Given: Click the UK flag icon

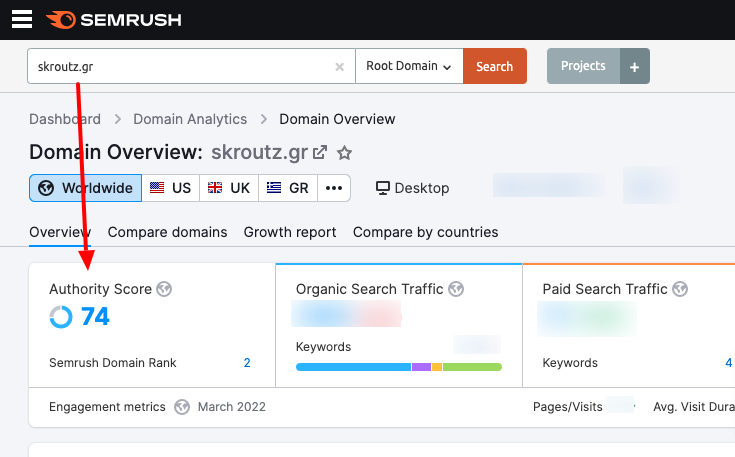Looking at the screenshot, I should coord(215,188).
